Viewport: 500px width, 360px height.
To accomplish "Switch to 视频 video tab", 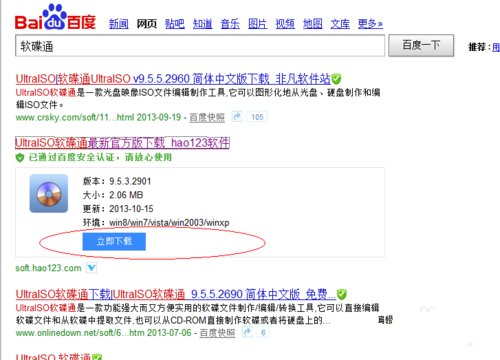I will pyautogui.click(x=285, y=24).
